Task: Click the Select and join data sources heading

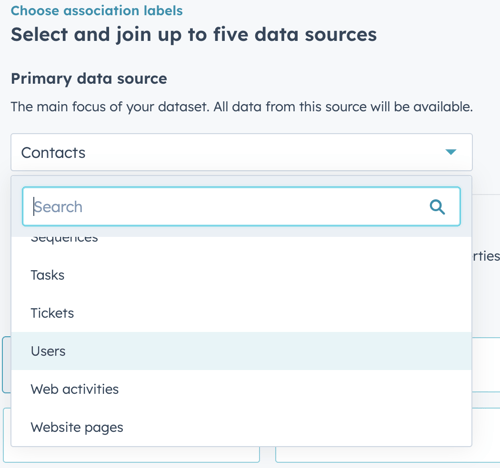Action: 194,35
